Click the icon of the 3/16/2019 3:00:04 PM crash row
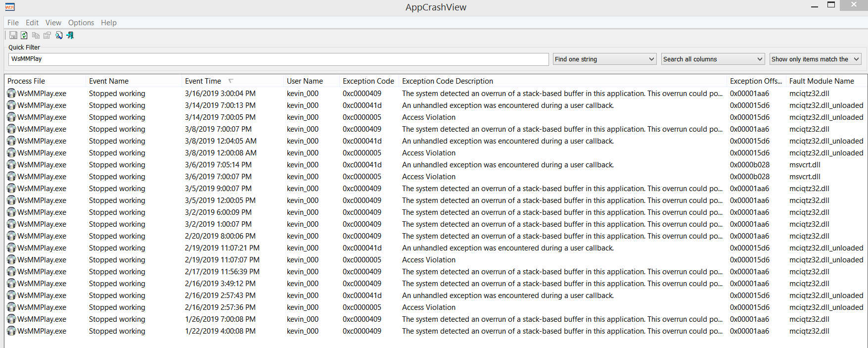 click(x=11, y=94)
